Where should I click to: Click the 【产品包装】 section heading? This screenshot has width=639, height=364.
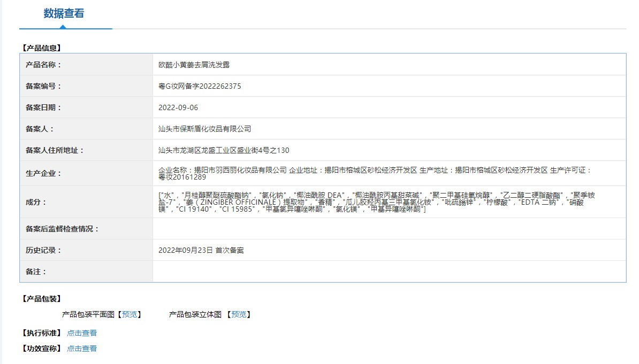click(42, 299)
